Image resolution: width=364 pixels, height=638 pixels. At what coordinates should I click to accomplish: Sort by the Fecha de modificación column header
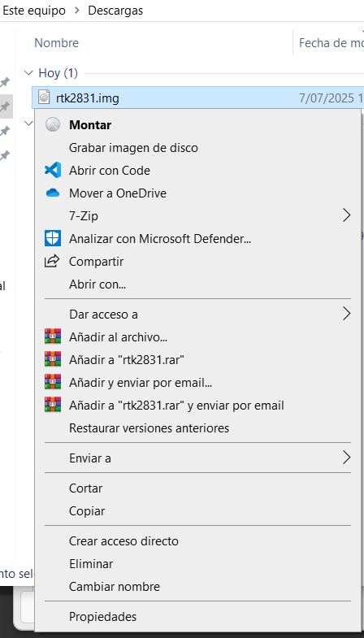(331, 43)
